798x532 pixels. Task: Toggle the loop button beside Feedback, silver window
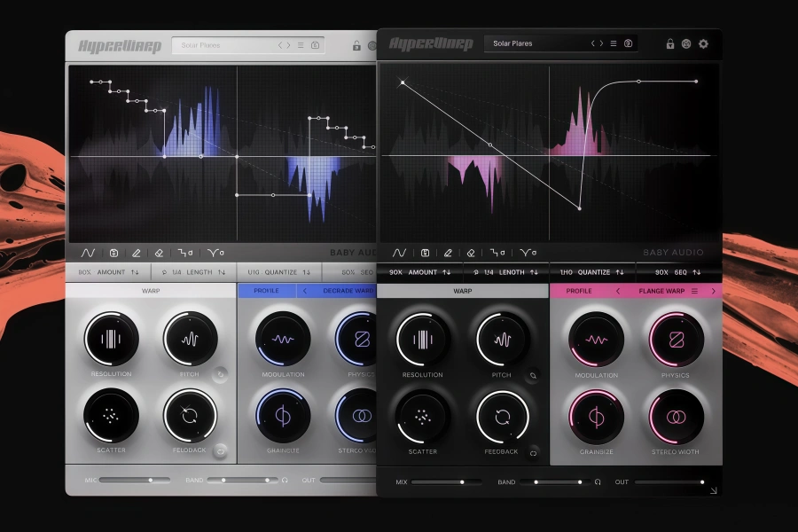[x=221, y=451]
